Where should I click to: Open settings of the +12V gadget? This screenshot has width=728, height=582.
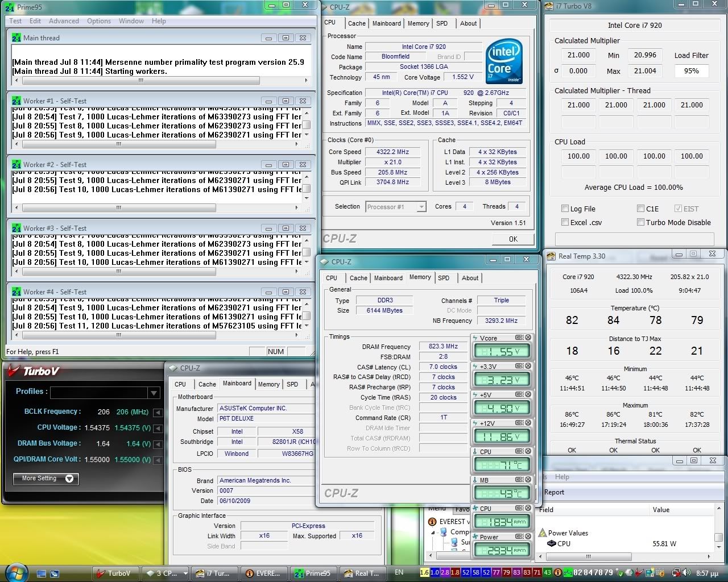coord(519,423)
